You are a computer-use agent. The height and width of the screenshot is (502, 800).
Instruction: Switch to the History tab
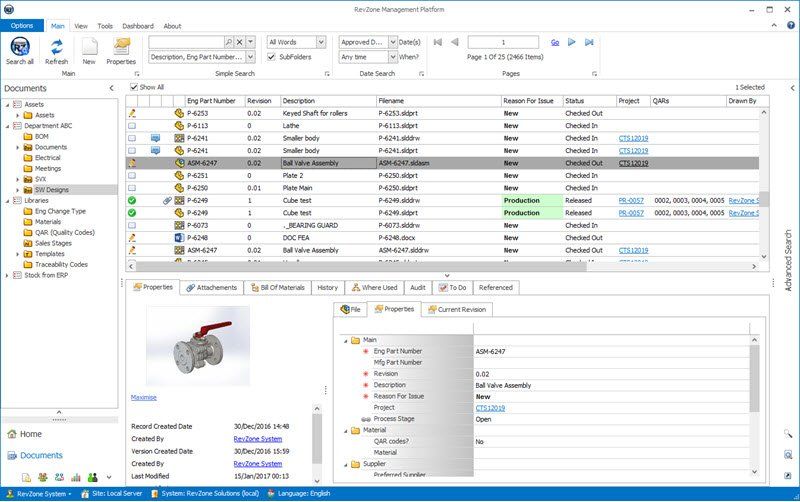tap(328, 288)
